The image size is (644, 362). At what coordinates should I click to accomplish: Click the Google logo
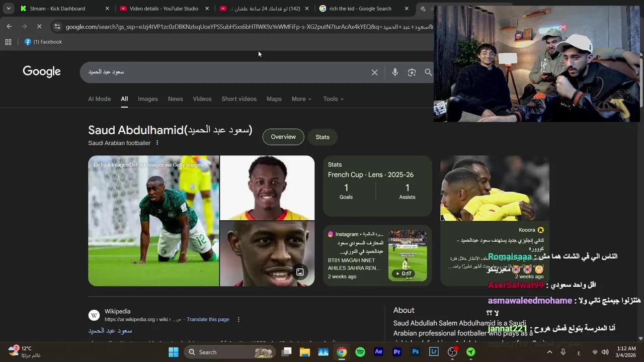[42, 72]
